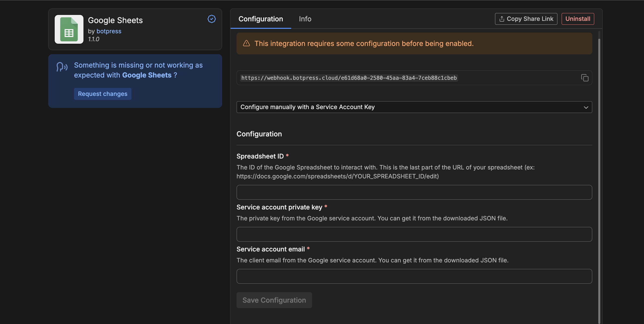
Task: Click the warning triangle icon in banner
Action: (x=246, y=43)
